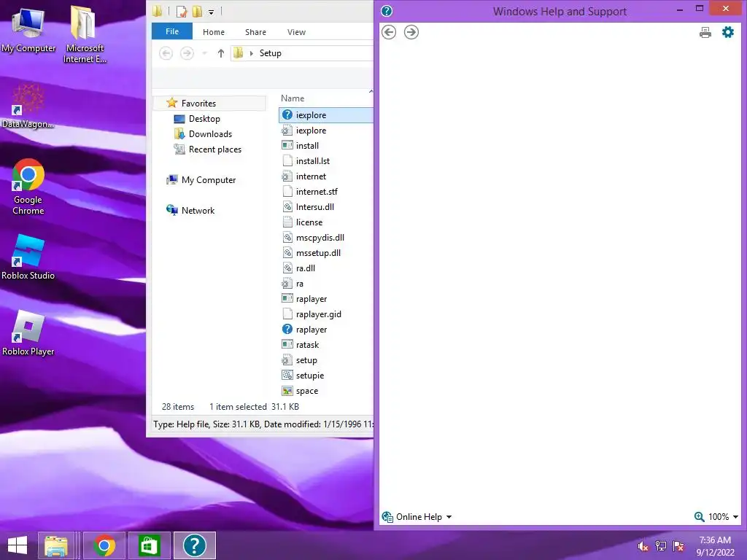Select the space image file
The height and width of the screenshot is (560, 747).
[x=306, y=391]
